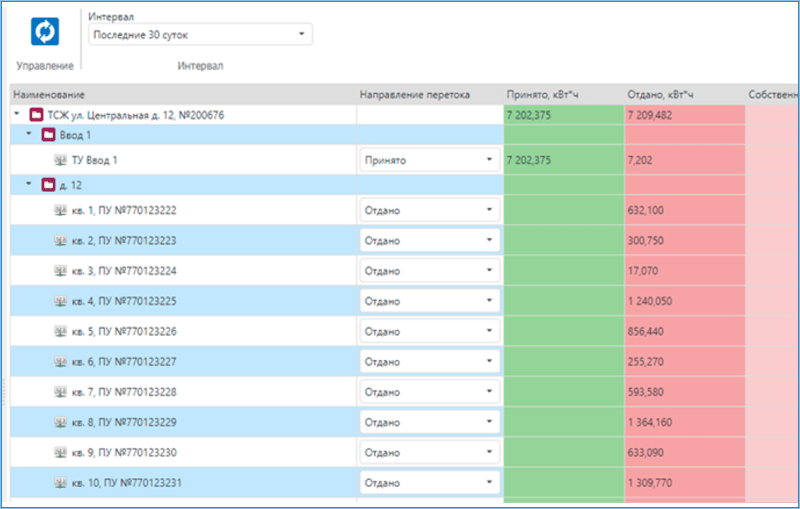This screenshot has width=800, height=509.
Task: Click the meter icon of ТУ Ввод 1
Action: click(60, 160)
